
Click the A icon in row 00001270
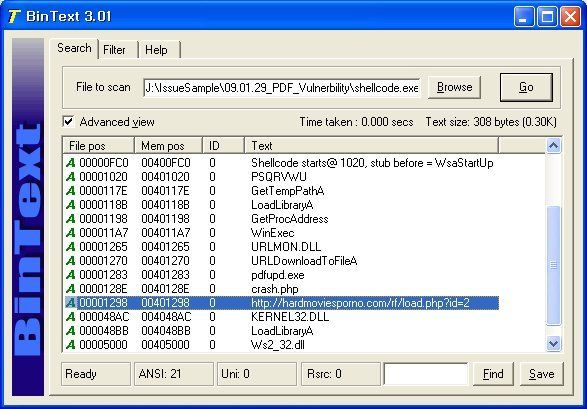(x=70, y=261)
